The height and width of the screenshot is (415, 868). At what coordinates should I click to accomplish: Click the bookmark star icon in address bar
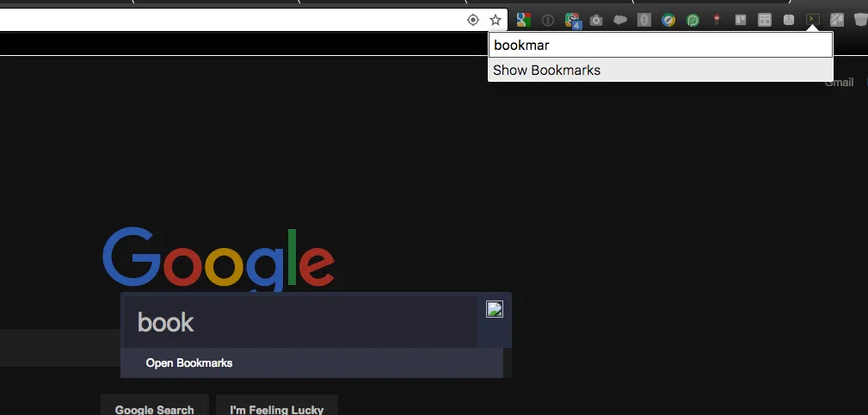(496, 21)
